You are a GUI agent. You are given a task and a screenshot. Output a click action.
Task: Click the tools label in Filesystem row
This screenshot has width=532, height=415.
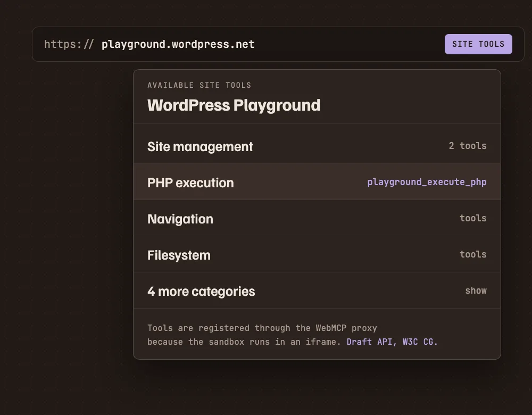[473, 254]
